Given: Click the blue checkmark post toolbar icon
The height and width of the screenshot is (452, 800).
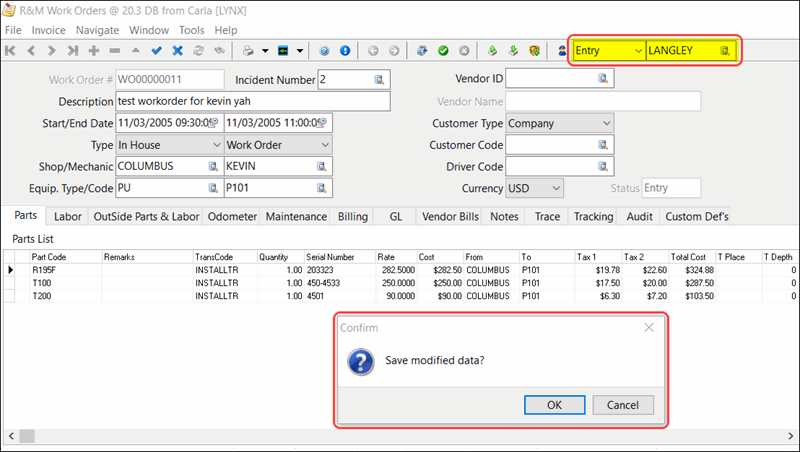Looking at the screenshot, I should [156, 50].
